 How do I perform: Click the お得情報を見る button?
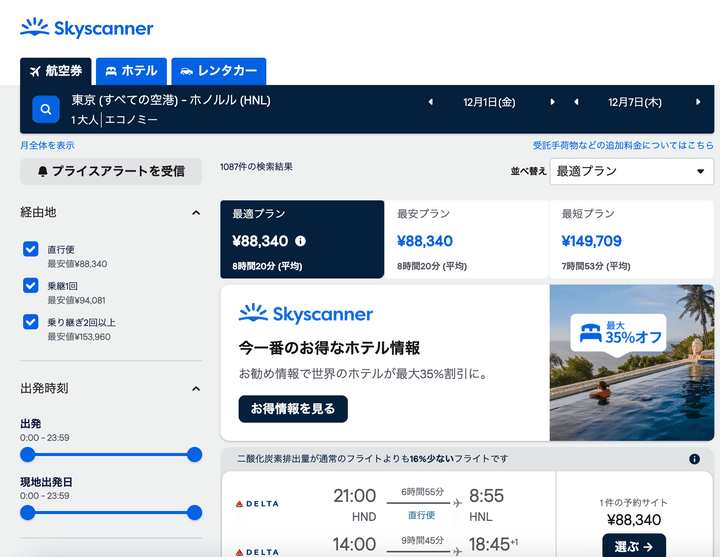293,409
